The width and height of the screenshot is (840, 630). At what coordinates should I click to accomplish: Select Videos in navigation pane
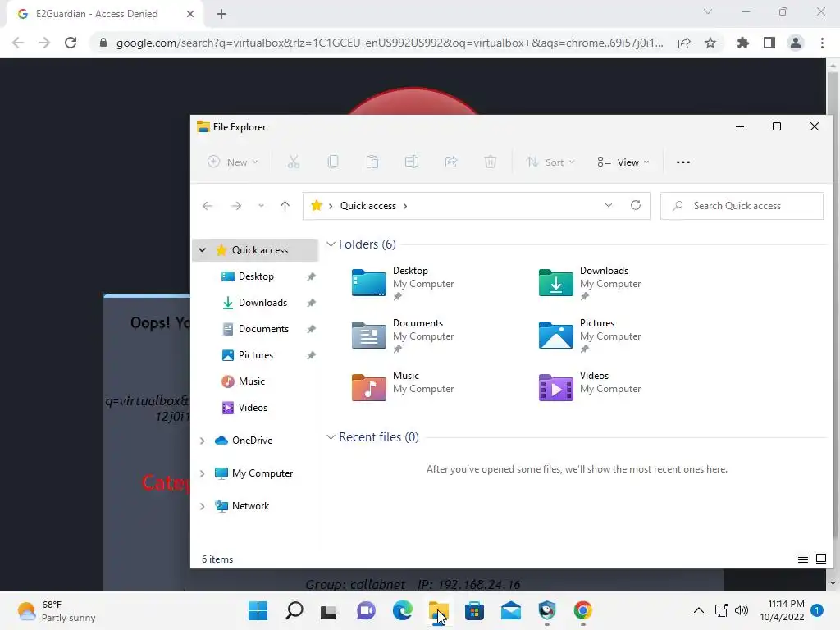coord(253,408)
